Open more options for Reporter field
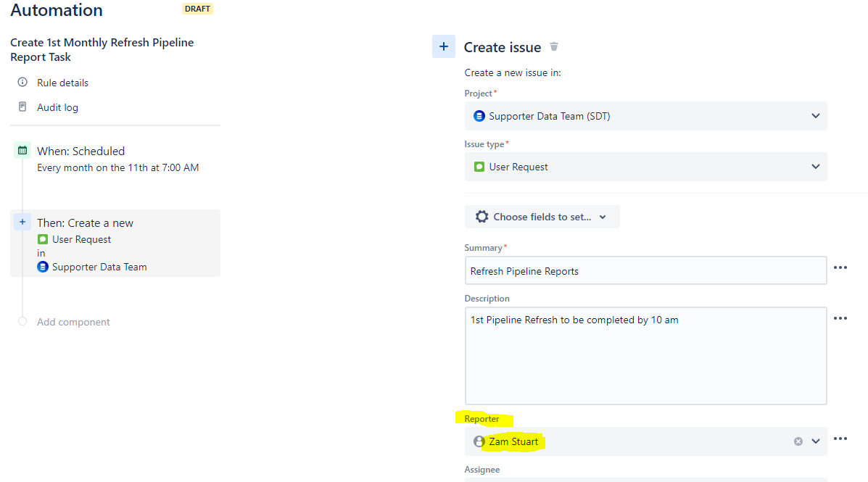 pyautogui.click(x=840, y=439)
